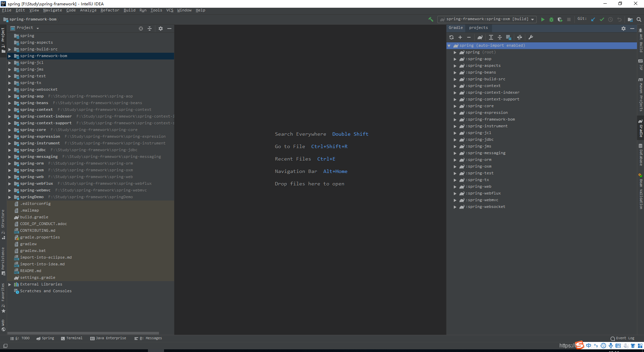Toggle the Maven Projects side panel

coord(641,95)
